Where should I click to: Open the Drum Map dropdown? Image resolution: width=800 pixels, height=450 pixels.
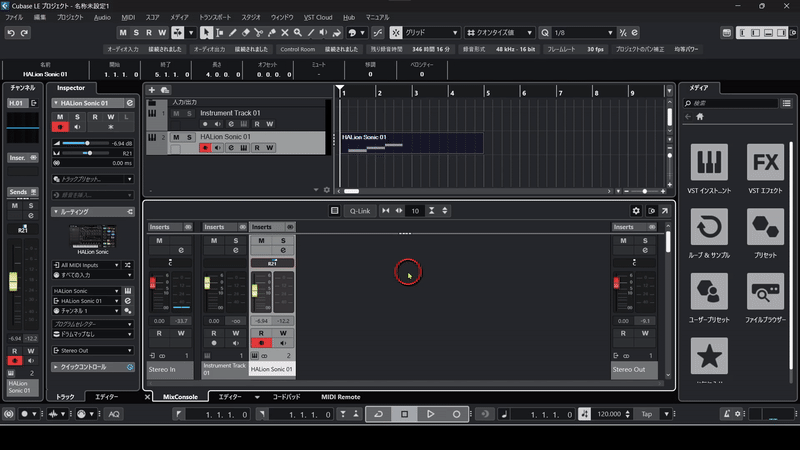click(92, 334)
